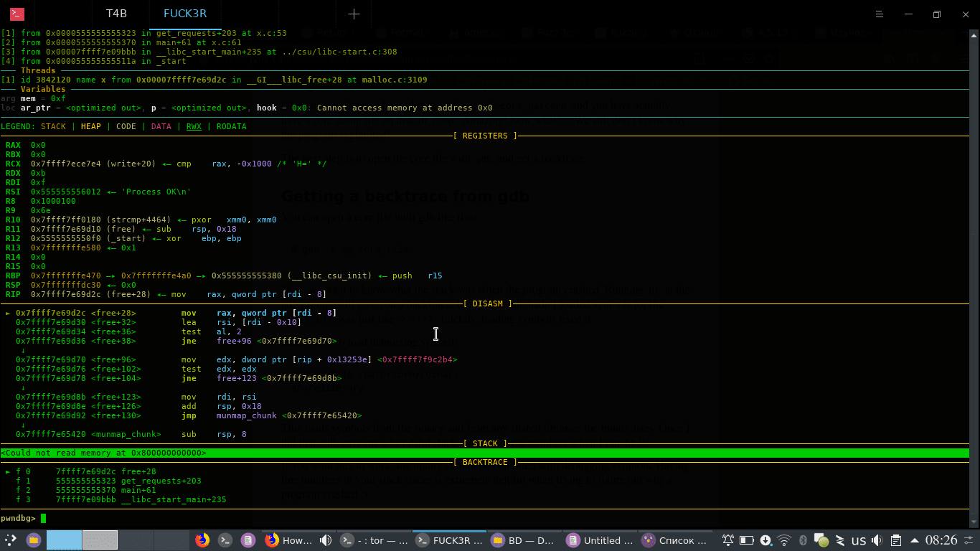This screenshot has width=980, height=551.
Task: Select the FUCK3R terminal tab
Action: pyautogui.click(x=185, y=14)
